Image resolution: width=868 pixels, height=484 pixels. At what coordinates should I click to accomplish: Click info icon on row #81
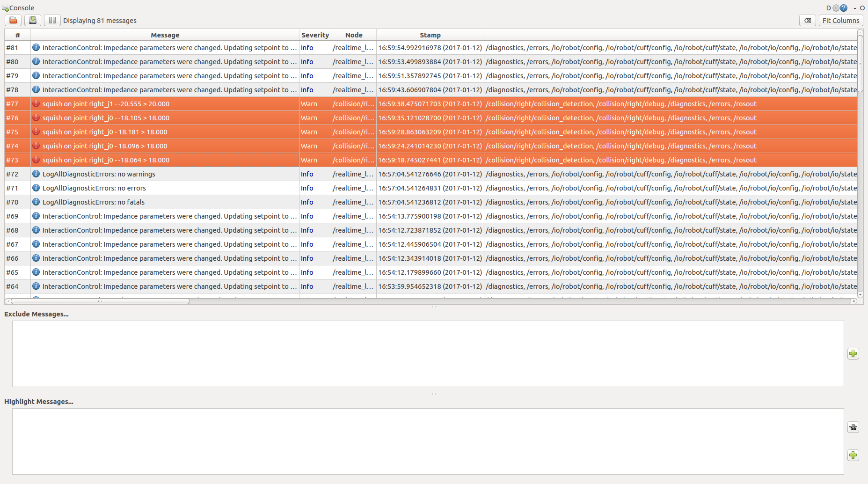coord(36,48)
